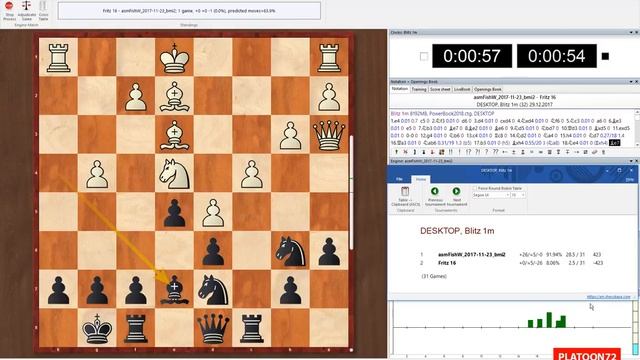Click the white player's 0:00:57 clock
The image size is (640, 360).
pos(471,56)
